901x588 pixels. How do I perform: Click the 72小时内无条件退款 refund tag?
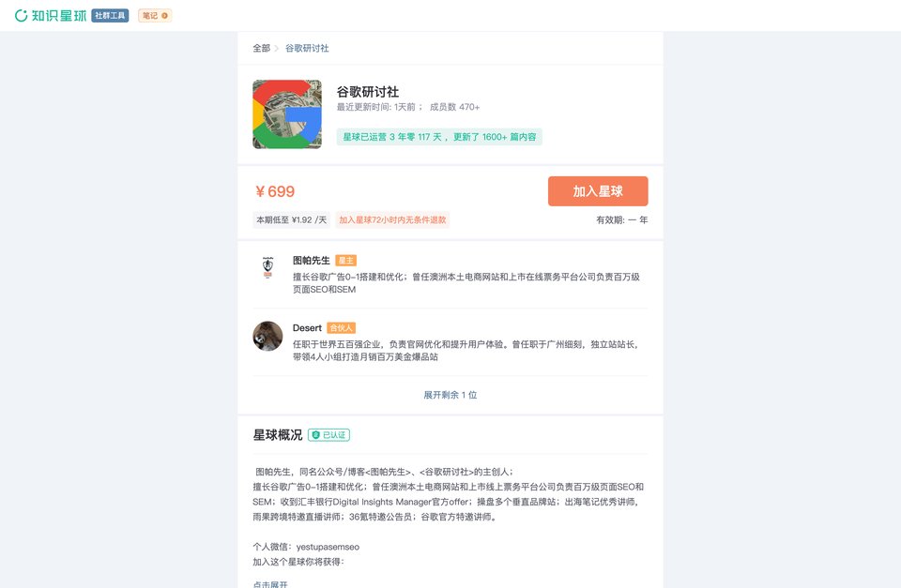pos(392,220)
